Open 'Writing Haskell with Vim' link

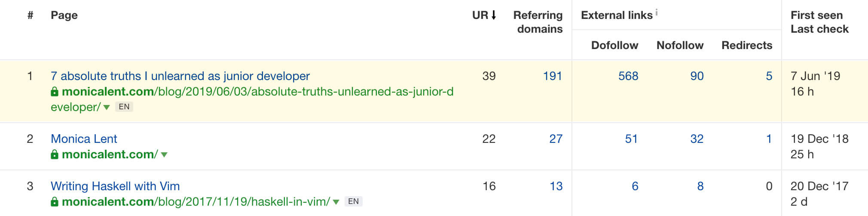[115, 186]
